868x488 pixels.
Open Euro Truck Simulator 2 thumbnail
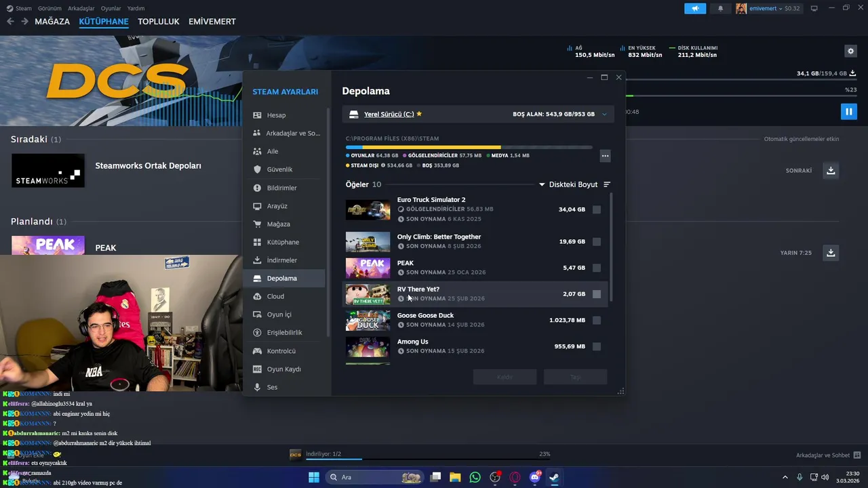[368, 210]
